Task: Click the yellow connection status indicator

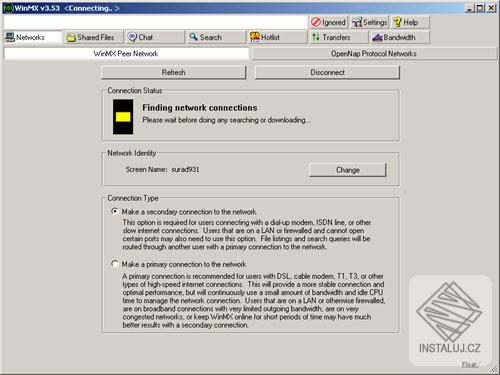Action: pos(123,117)
